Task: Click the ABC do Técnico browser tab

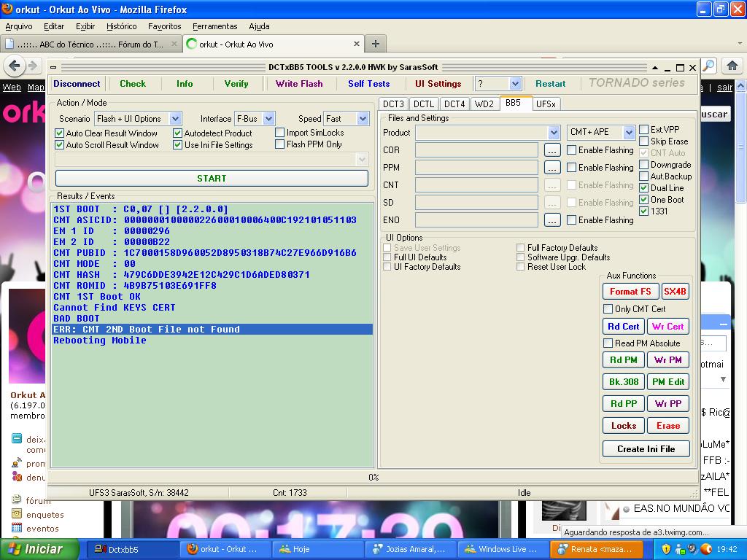Action: tap(90, 44)
